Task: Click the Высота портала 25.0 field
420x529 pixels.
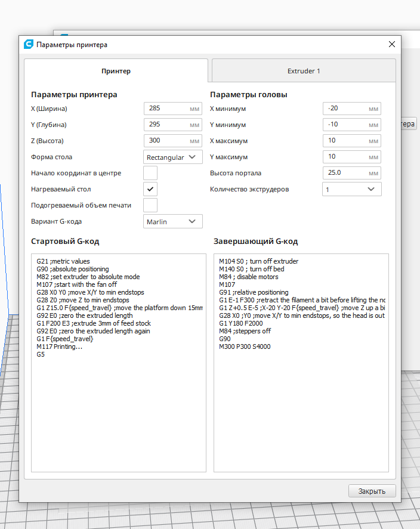Action: click(x=352, y=173)
